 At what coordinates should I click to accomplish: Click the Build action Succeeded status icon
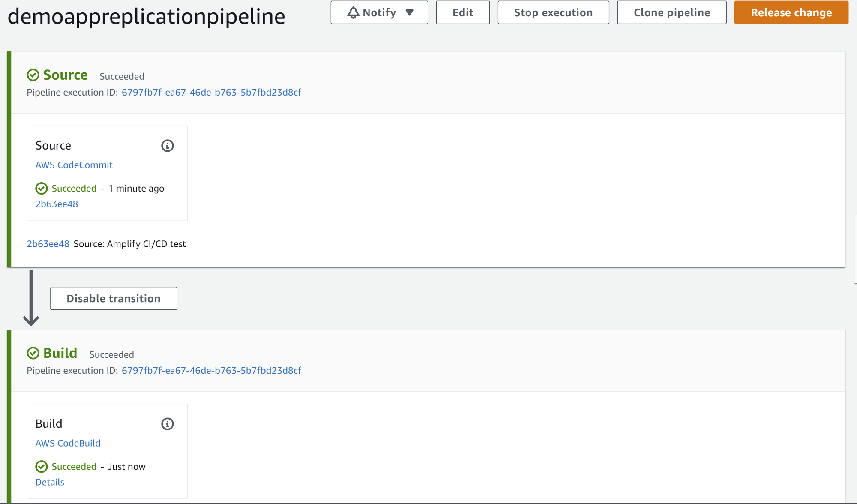point(42,466)
